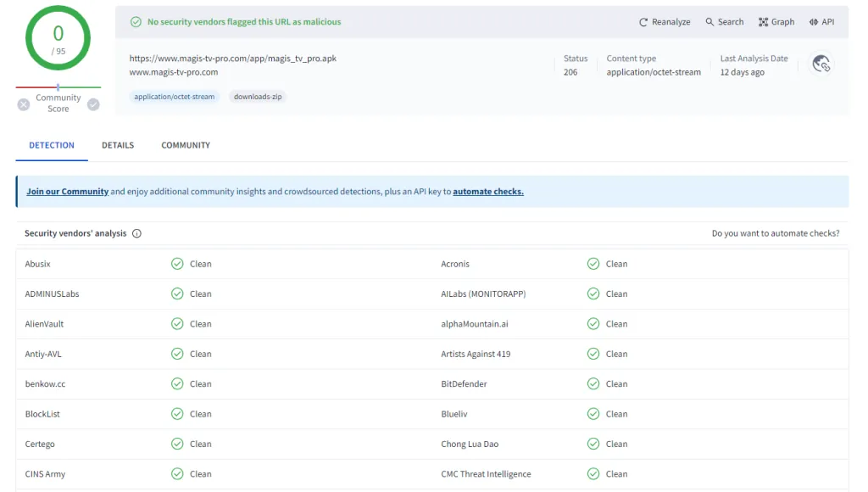Click the benkow.cc vendor name
Viewport: 868px width, 492px height.
click(x=45, y=383)
